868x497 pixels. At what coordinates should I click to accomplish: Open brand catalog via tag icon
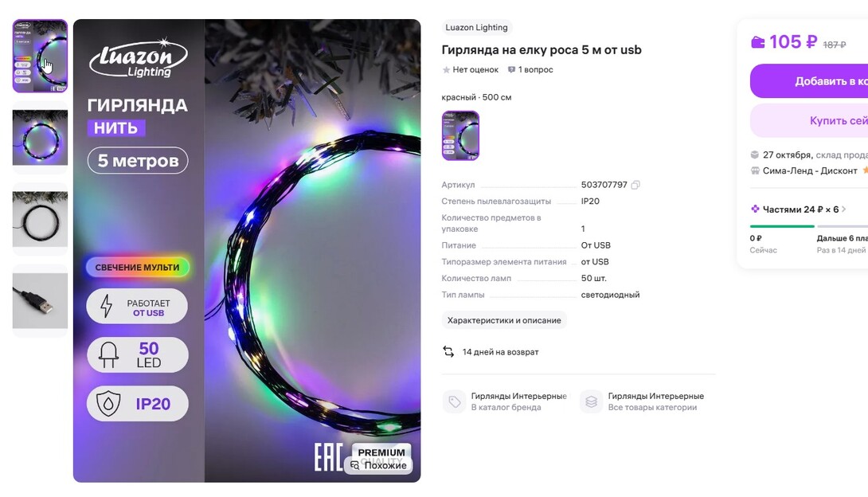pyautogui.click(x=455, y=401)
